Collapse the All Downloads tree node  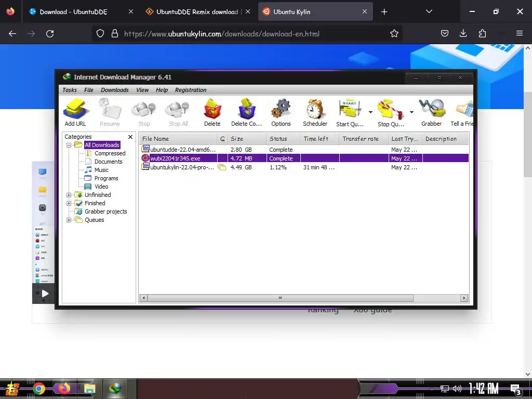click(x=69, y=145)
